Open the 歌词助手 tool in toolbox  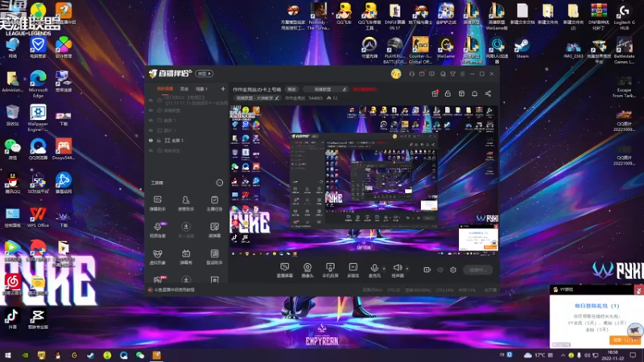[214, 257]
